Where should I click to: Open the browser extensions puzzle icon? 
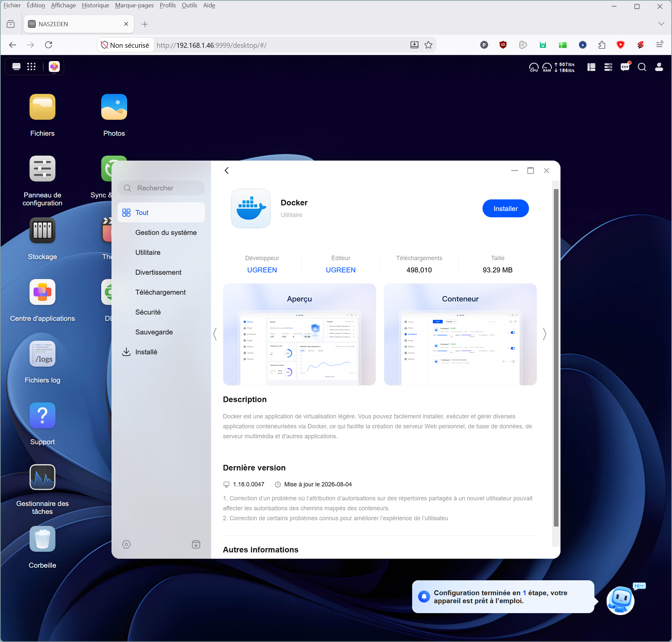pos(601,45)
